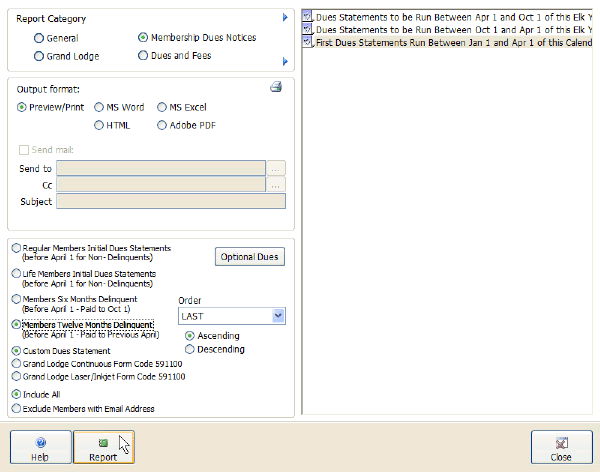Click the Report button
This screenshot has width=600, height=472.
coord(102,448)
